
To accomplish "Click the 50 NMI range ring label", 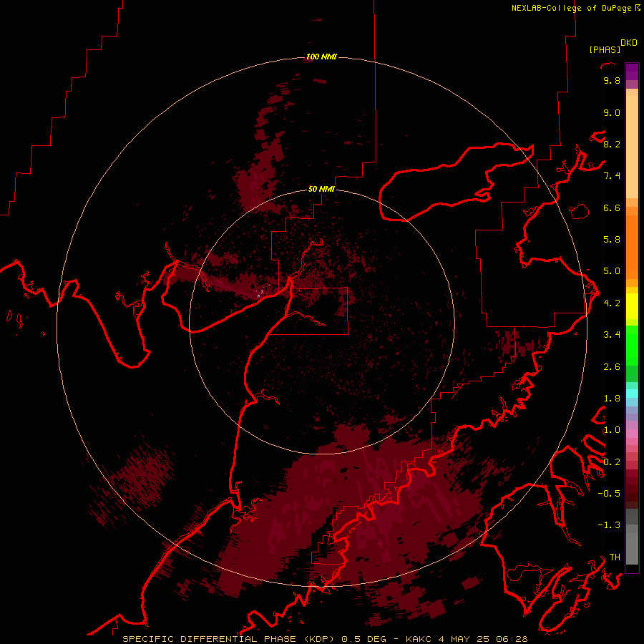I will pos(321,189).
